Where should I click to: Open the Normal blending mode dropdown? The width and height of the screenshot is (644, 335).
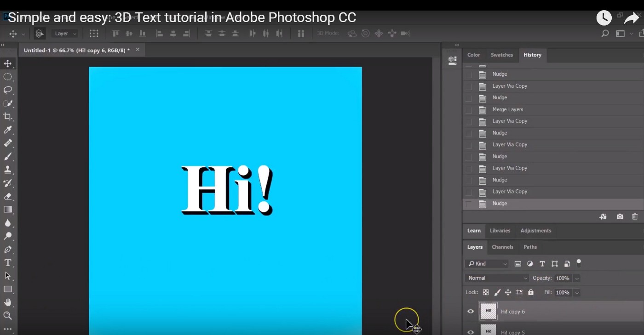coord(496,278)
